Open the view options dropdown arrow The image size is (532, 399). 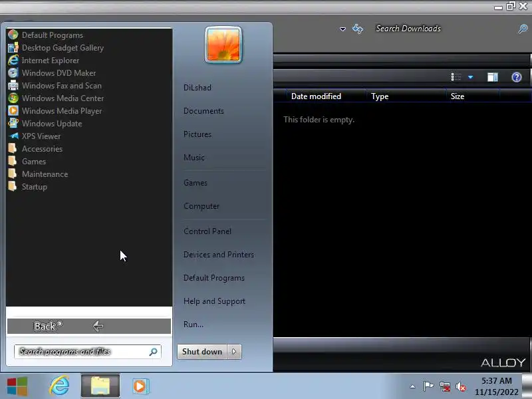pos(471,77)
